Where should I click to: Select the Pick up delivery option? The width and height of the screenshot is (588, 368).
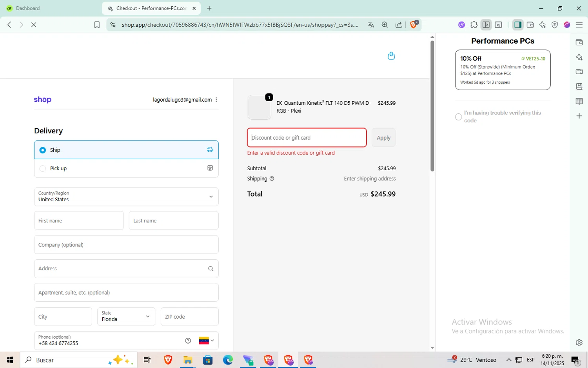click(126, 168)
